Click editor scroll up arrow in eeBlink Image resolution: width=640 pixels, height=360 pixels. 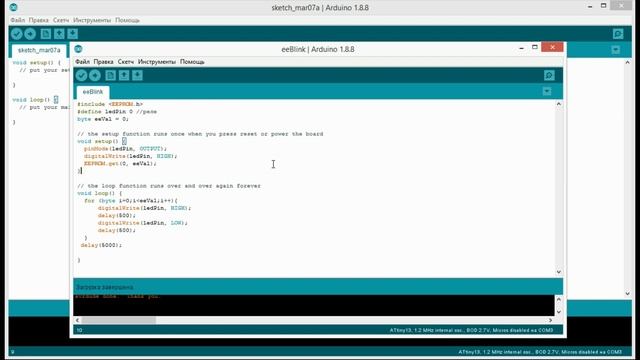click(x=559, y=104)
